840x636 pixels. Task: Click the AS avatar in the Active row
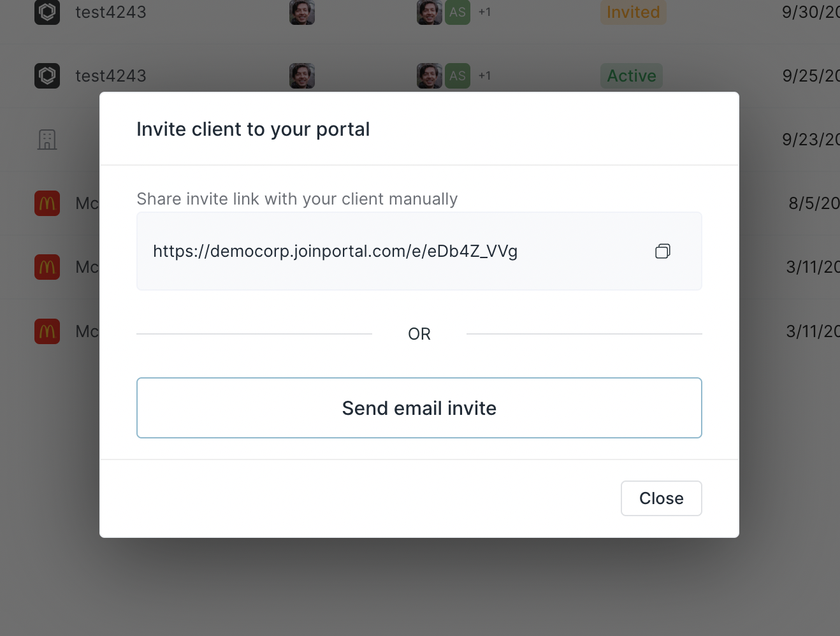458,76
